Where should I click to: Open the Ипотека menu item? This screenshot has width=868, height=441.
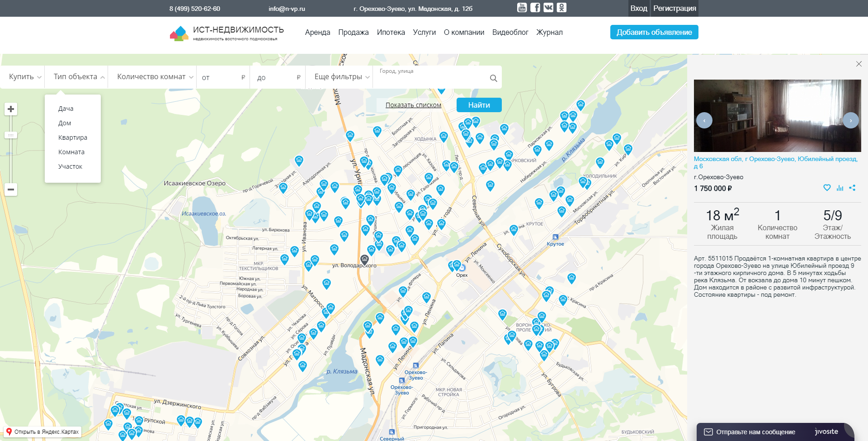391,32
